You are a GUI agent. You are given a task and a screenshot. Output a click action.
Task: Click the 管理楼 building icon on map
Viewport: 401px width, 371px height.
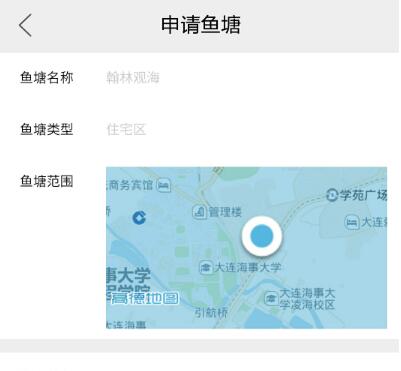[199, 212]
